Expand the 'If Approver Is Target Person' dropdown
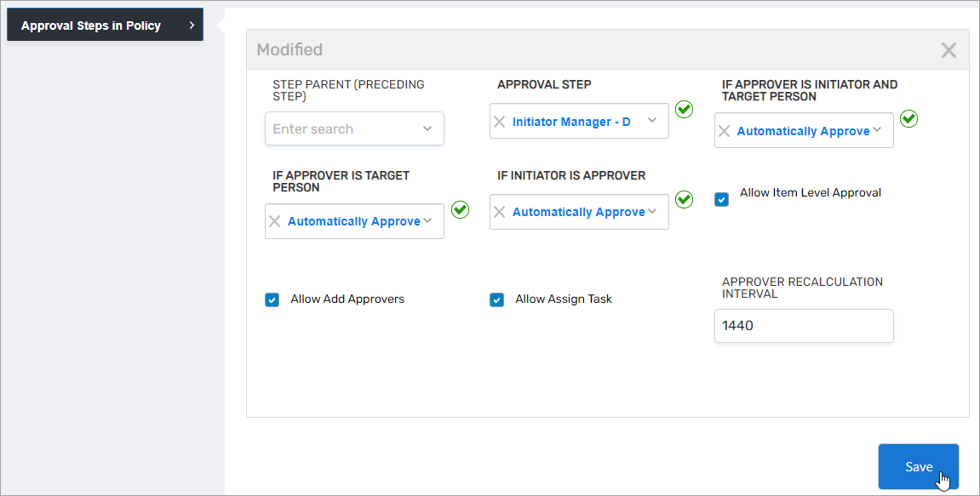This screenshot has width=980, height=496. point(428,220)
